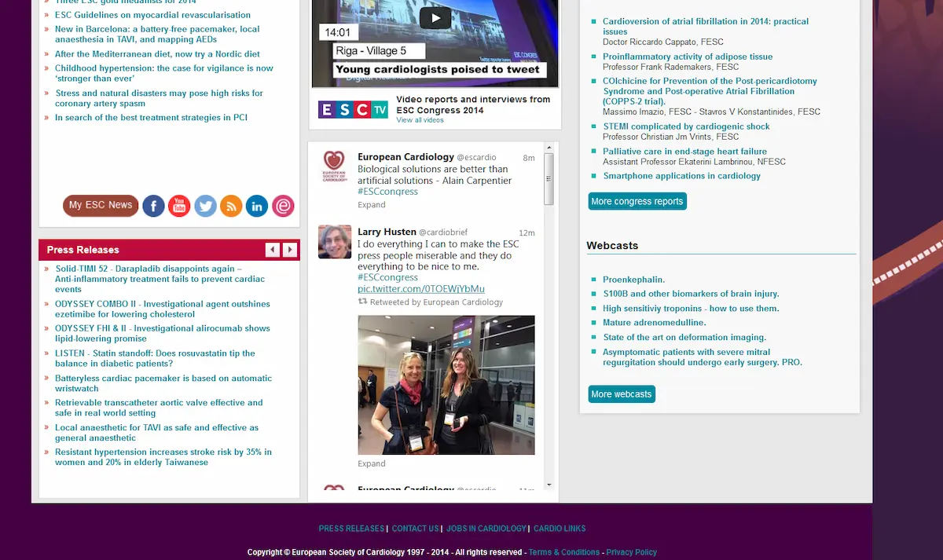Open the ODYSSEY FHI & II press release

(163, 334)
